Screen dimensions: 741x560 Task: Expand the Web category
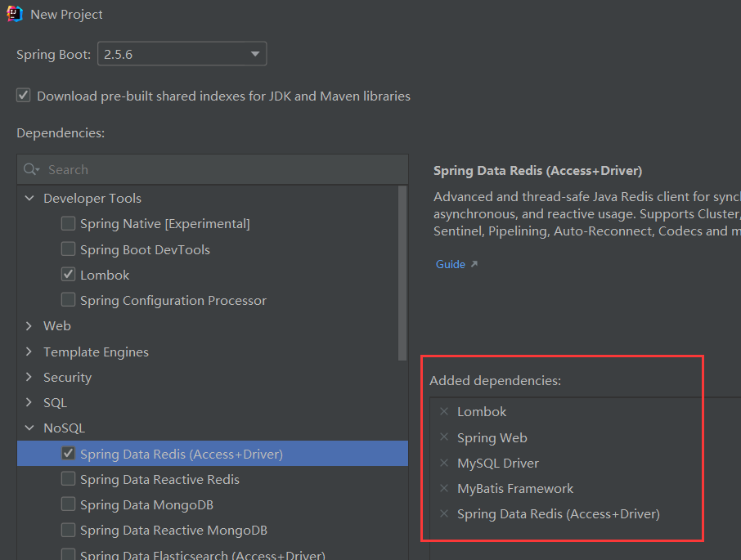[x=29, y=326]
